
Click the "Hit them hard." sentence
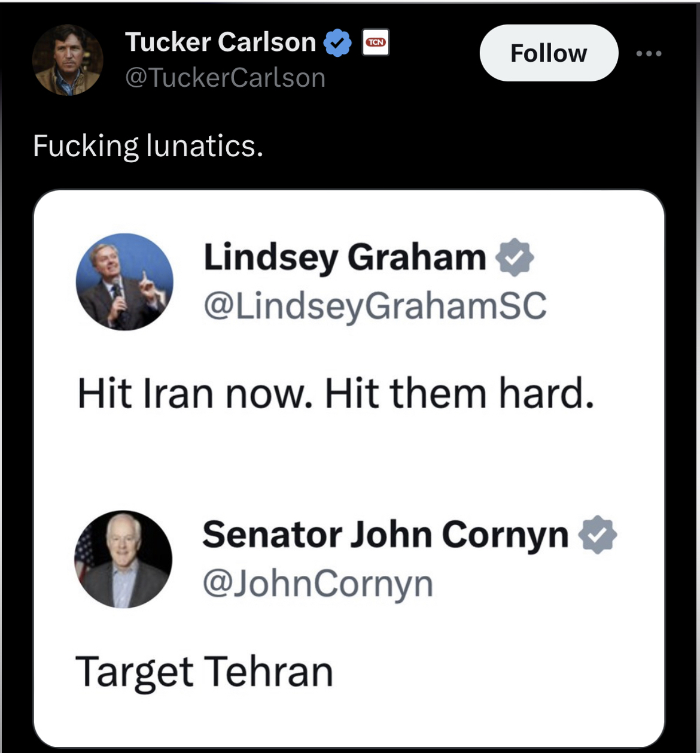459,394
